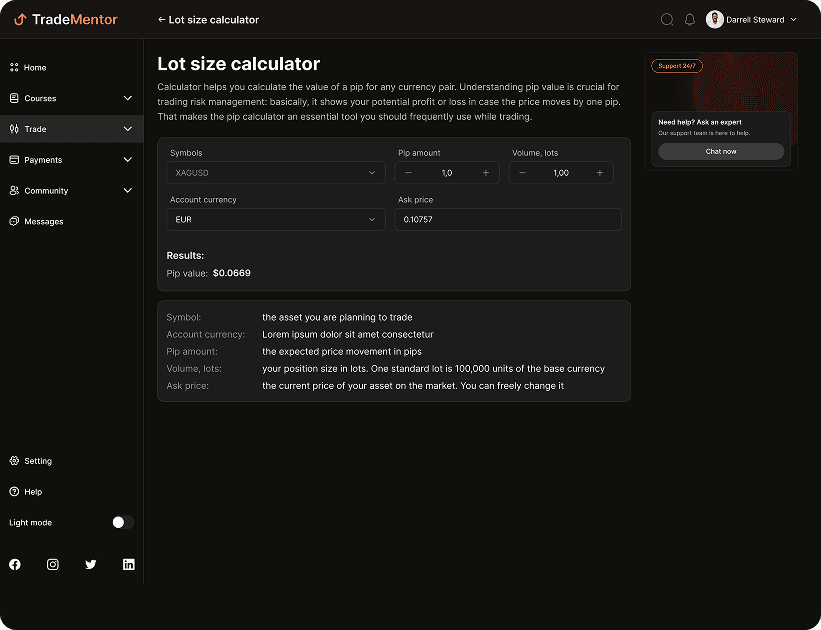Open the Payments section icon

click(x=14, y=159)
